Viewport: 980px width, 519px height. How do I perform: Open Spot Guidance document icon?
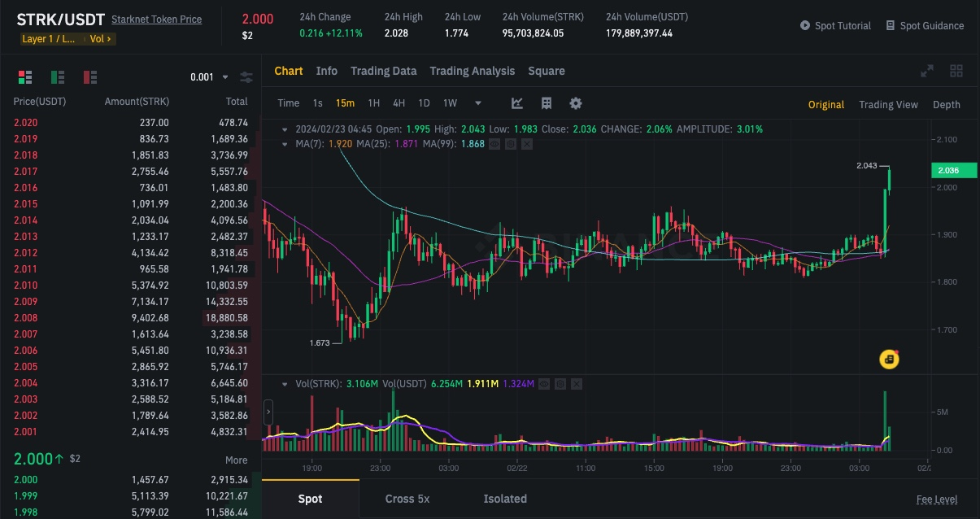(891, 26)
